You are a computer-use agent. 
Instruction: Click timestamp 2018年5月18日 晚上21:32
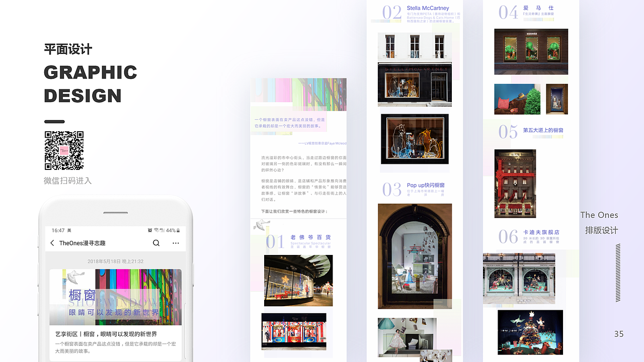tap(116, 261)
